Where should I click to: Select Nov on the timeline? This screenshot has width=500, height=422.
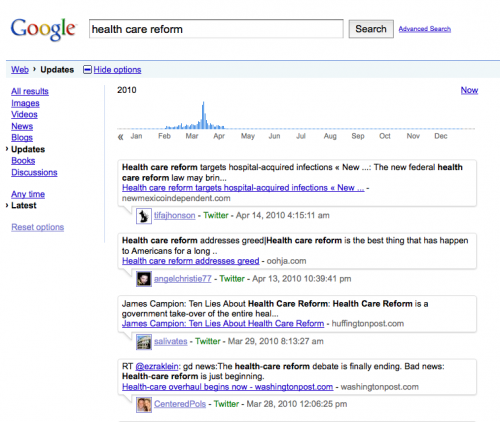pos(413,136)
